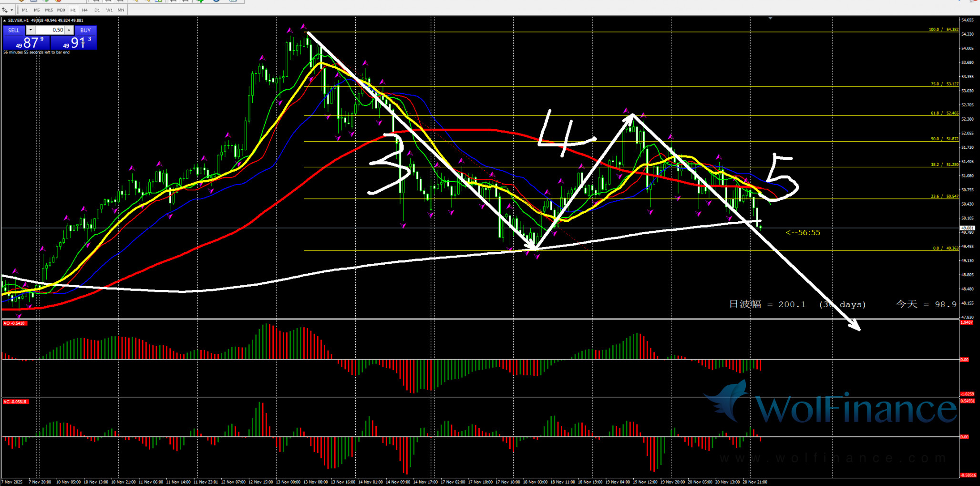Collapse one-click trading panel triangle beside SILVER,H1

(5, 21)
